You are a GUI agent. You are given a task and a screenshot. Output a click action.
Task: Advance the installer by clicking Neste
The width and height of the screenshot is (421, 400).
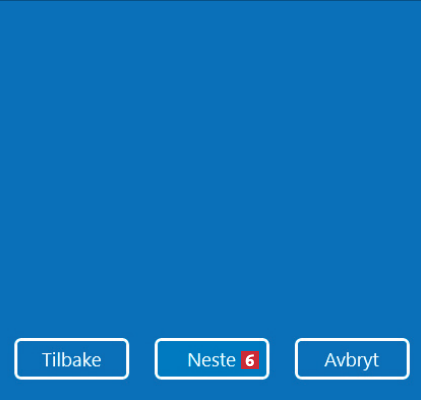coord(212,359)
